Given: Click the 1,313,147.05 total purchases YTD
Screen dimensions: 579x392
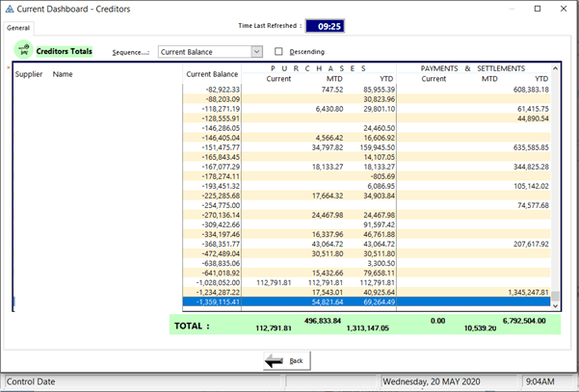Looking at the screenshot, I should tap(368, 328).
